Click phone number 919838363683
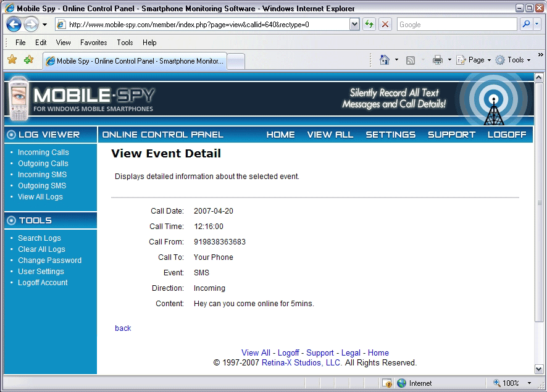The width and height of the screenshot is (547, 392). point(220,242)
